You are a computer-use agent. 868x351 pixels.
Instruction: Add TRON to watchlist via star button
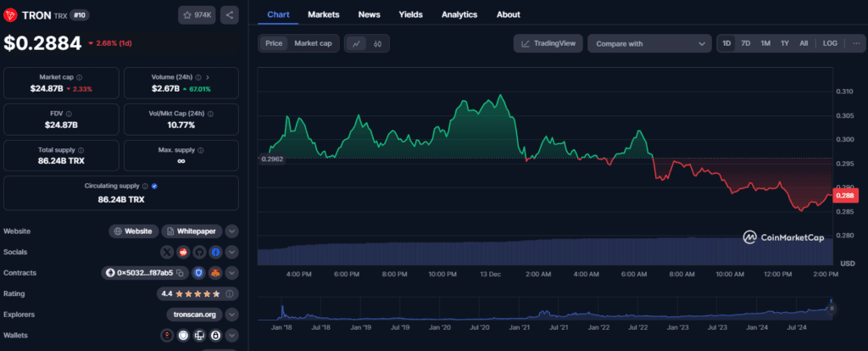(x=197, y=15)
